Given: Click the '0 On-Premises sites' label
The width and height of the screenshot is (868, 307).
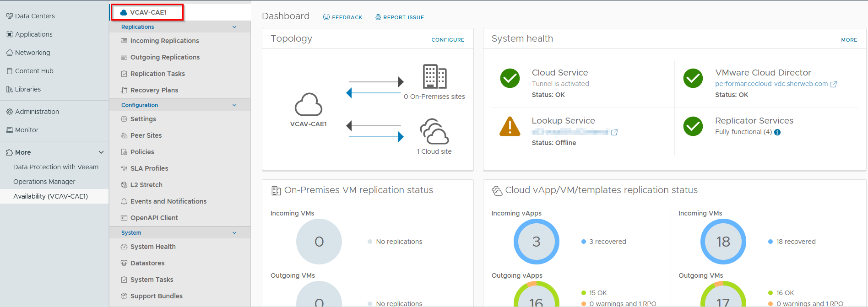Looking at the screenshot, I should 434,97.
